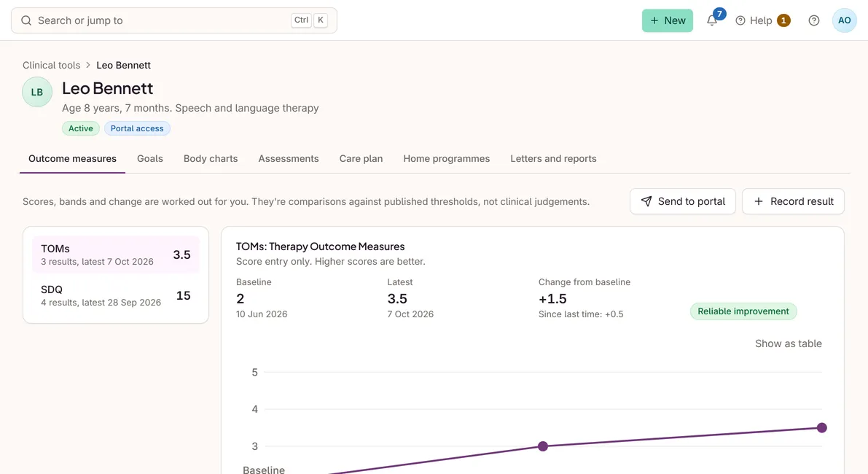Viewport: 868px width, 474px height.
Task: Click the plus icon in Record result
Action: [759, 201]
